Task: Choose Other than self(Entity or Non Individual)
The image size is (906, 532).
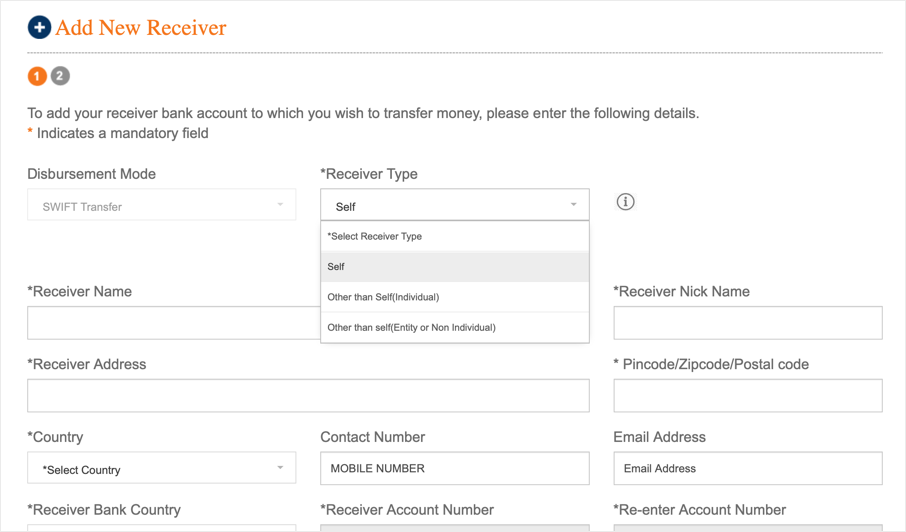Action: click(454, 327)
